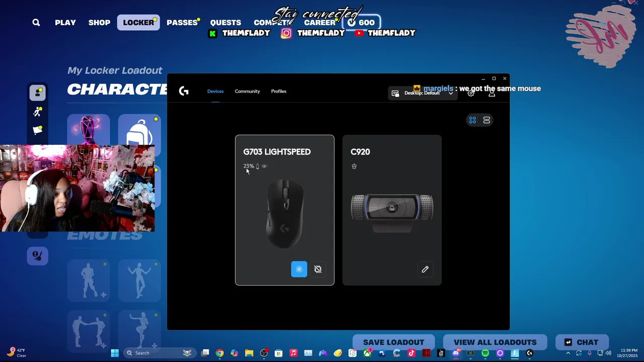Open Fortnite SHOP tab
Viewport: 644px width, 362px height.
pyautogui.click(x=99, y=23)
